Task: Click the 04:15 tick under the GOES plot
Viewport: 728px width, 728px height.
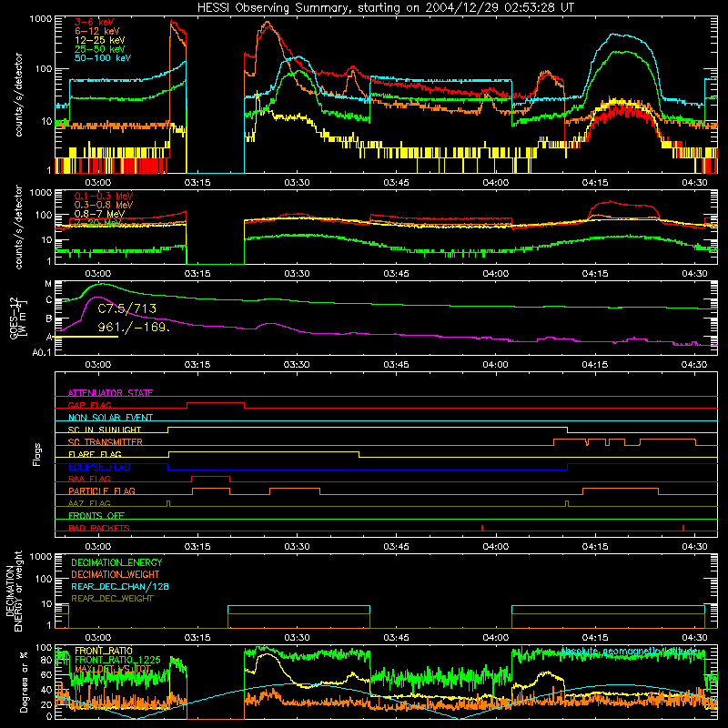Action: point(595,365)
